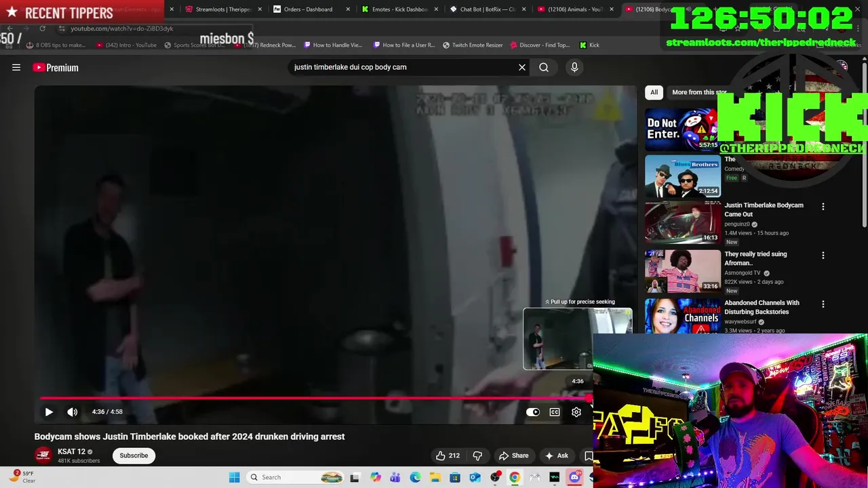Open 'Justin Timberlake Bodycam Came Out' title
The width and height of the screenshot is (868, 488).
[x=764, y=209]
